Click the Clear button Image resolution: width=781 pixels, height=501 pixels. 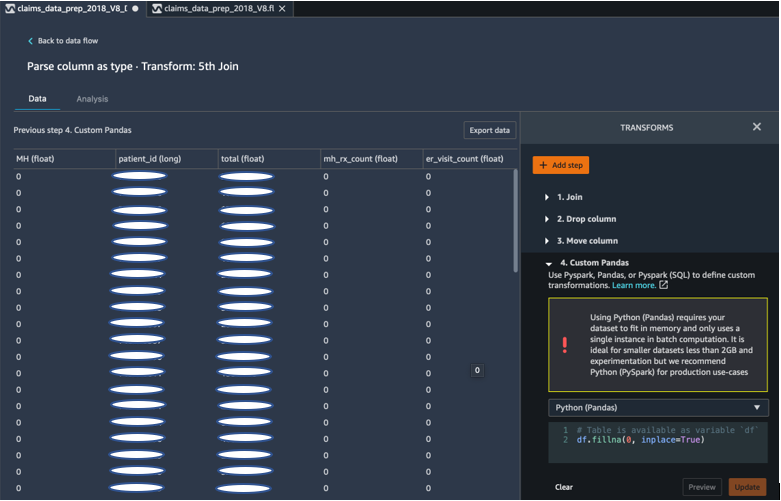(564, 487)
